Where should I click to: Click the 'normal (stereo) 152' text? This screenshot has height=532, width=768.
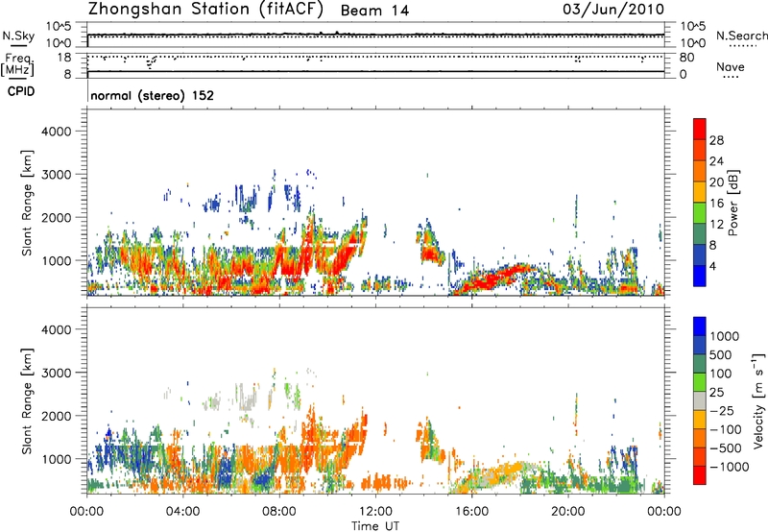[x=153, y=95]
